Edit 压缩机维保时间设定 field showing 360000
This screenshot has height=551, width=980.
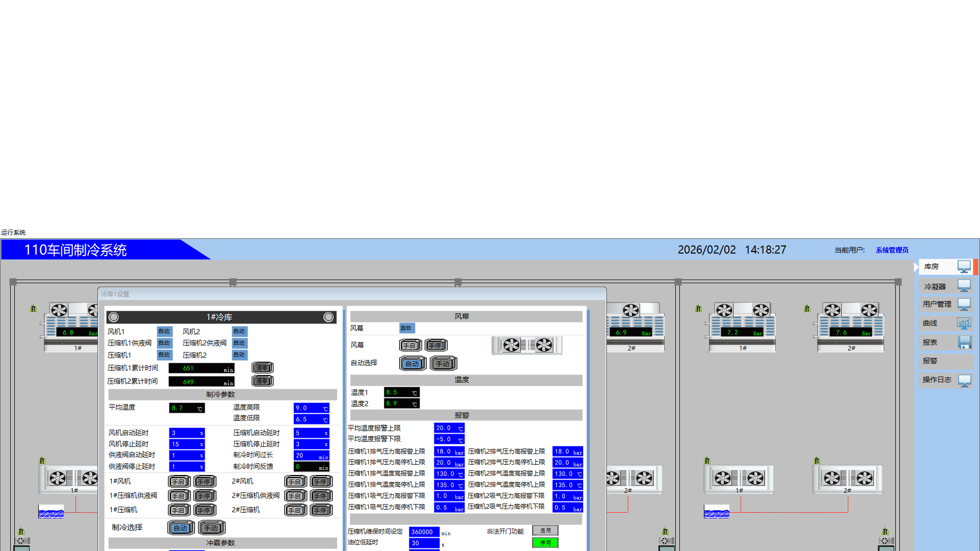424,532
